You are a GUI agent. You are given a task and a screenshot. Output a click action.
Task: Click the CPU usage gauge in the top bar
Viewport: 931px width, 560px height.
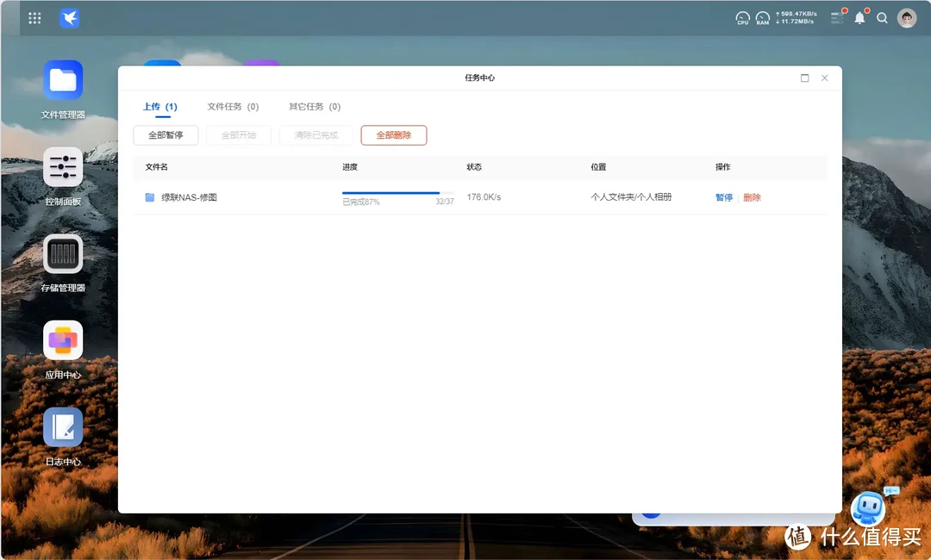(742, 17)
